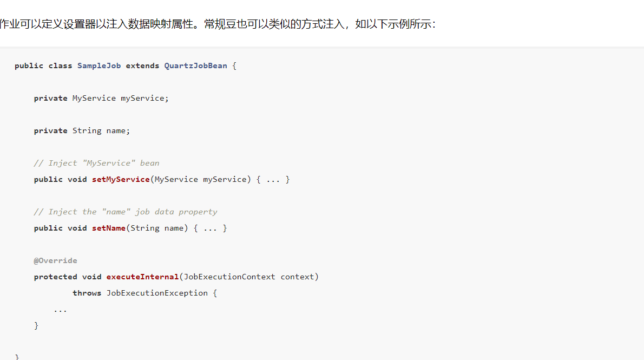Click the private String name declaration
This screenshot has height=360, width=644.
point(82,130)
